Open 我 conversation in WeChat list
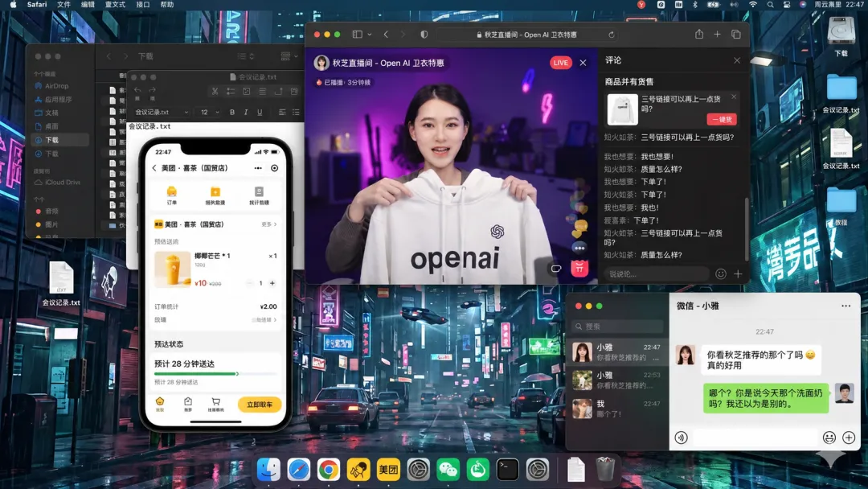The height and width of the screenshot is (489, 868). click(x=617, y=408)
